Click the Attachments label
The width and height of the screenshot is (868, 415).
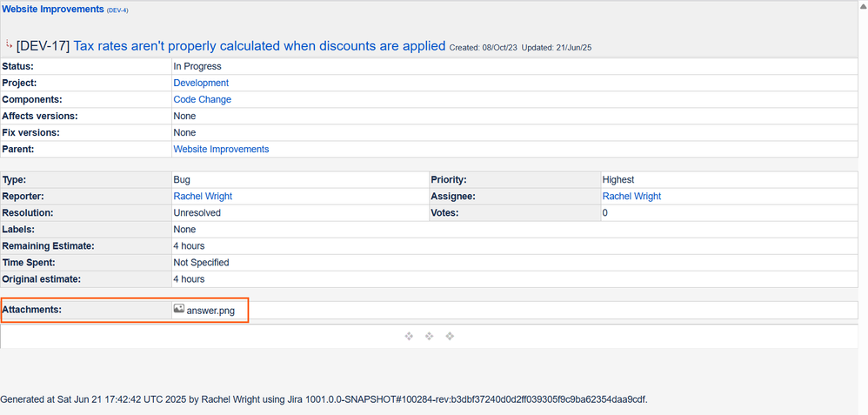point(31,310)
